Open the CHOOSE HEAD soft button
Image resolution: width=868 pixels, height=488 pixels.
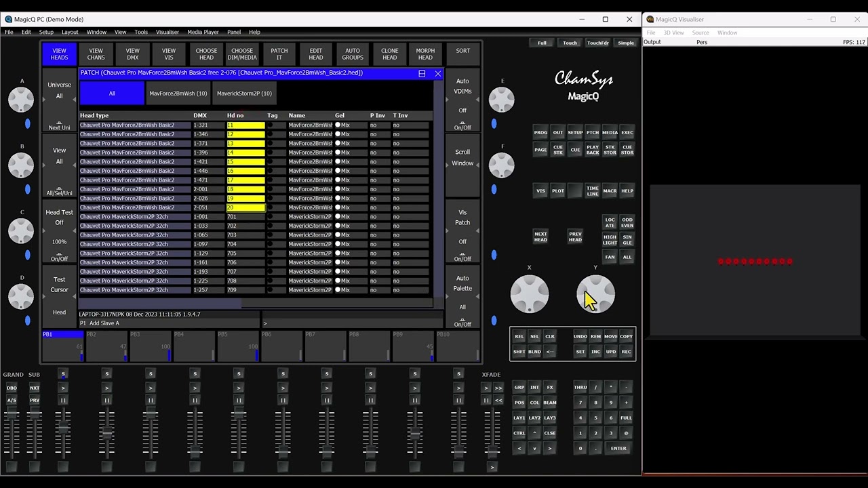[206, 54]
